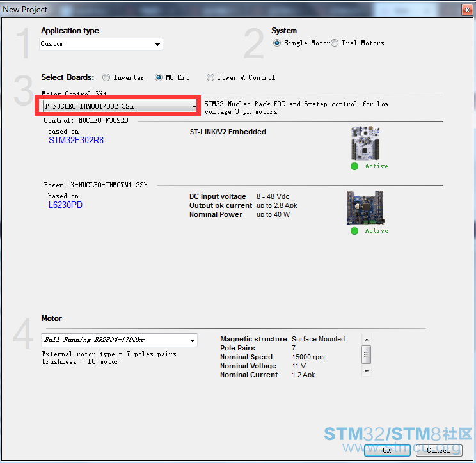Click the '15000 rpm' nominal speed value
This screenshot has width=476, height=463.
pyautogui.click(x=308, y=357)
